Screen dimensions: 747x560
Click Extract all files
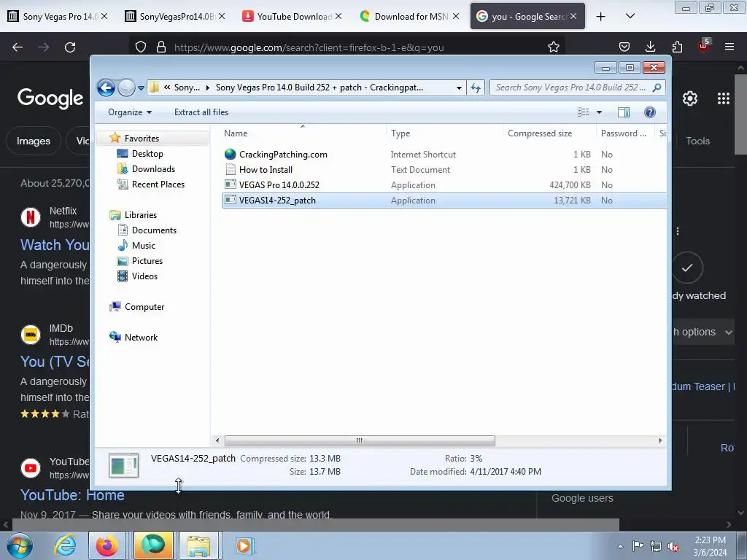click(x=201, y=112)
